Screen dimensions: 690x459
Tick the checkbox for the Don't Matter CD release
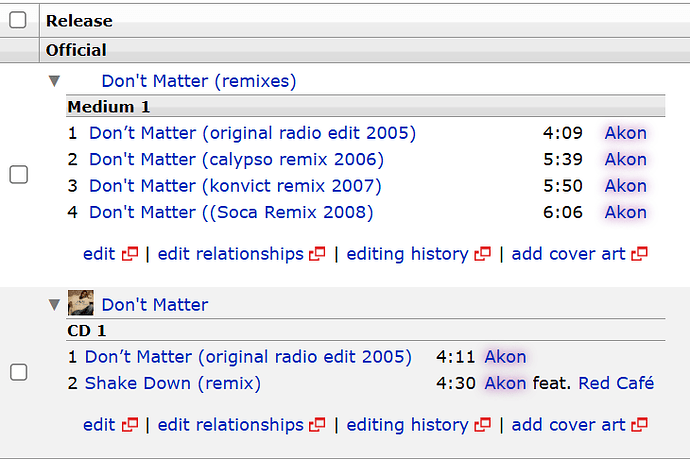pos(18,372)
